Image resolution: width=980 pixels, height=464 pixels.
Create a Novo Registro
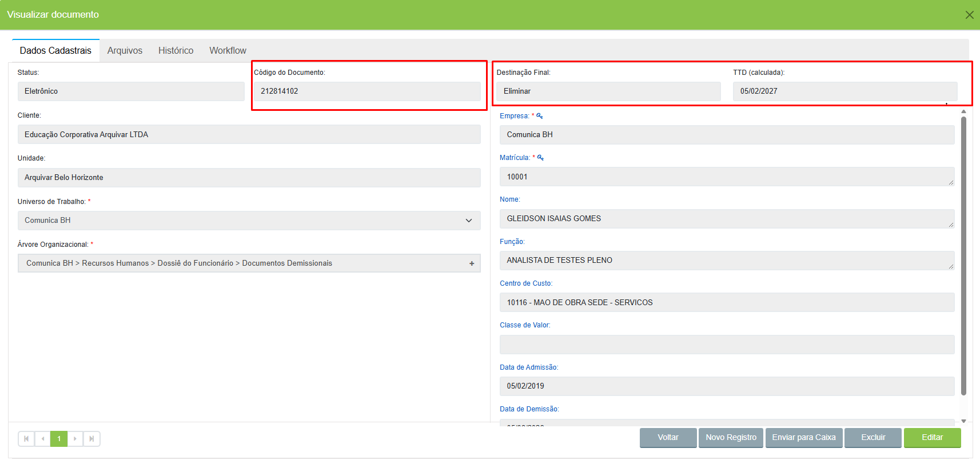point(731,438)
